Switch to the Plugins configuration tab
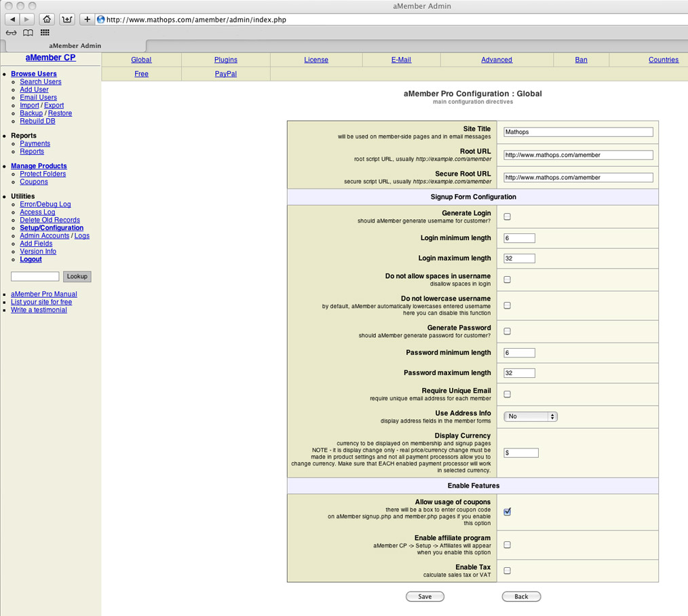The height and width of the screenshot is (616, 688). pos(226,60)
